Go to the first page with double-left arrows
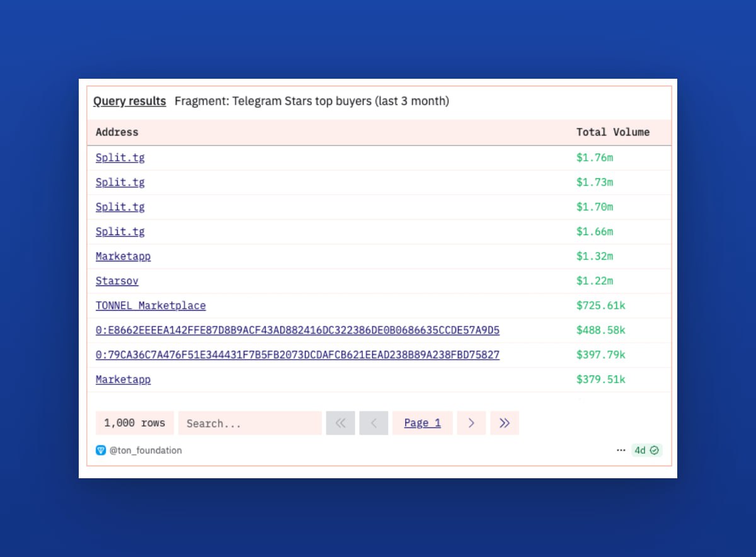This screenshot has width=756, height=557. pyautogui.click(x=341, y=423)
